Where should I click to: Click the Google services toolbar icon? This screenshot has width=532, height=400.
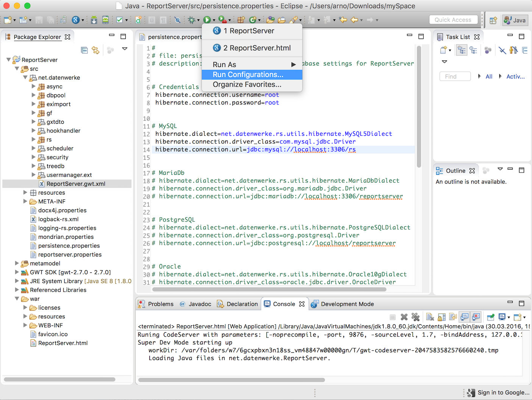[x=75, y=20]
